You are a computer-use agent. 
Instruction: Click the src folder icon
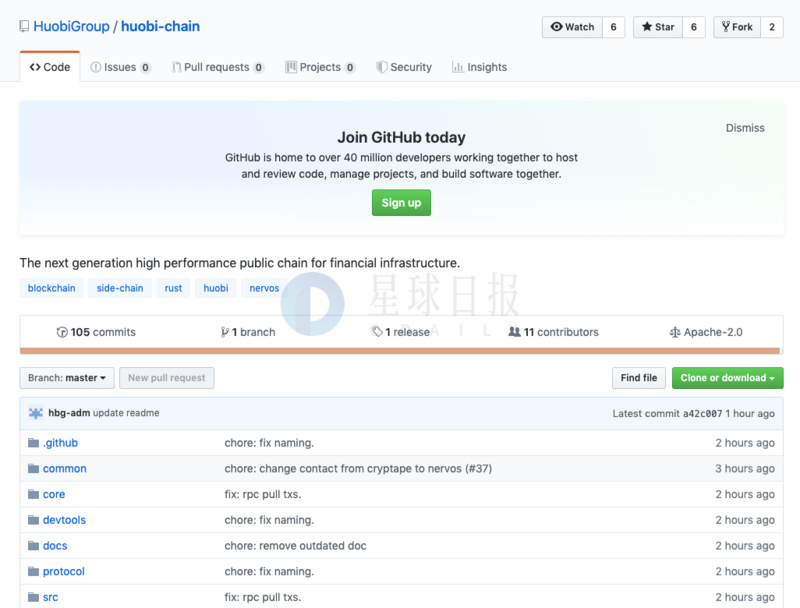coord(34,597)
